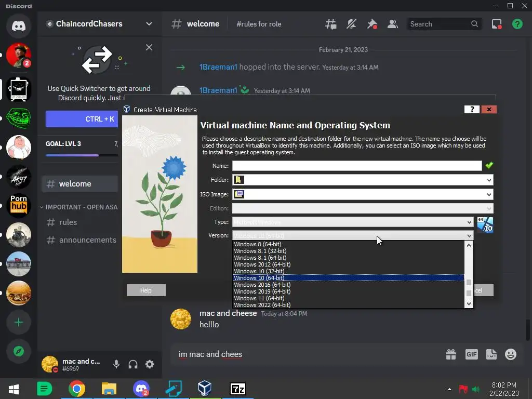This screenshot has width=532, height=399.
Task: Click the Windows 10 OS badge icon in dialog
Action: point(485,225)
